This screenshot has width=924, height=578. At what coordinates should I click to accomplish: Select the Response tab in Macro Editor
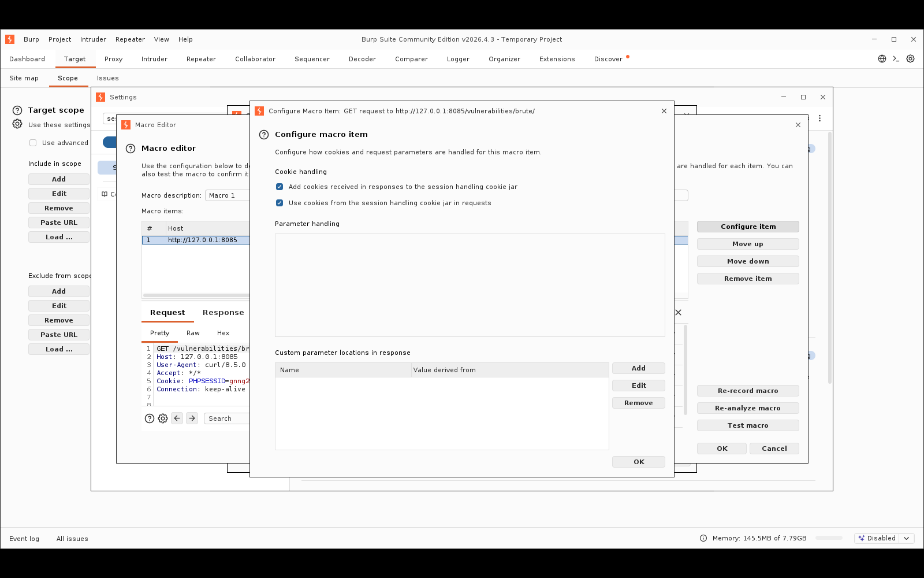coord(223,313)
